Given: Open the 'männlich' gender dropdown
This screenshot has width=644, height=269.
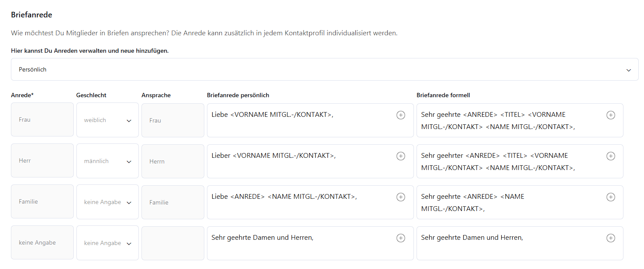Looking at the screenshot, I should 107,161.
